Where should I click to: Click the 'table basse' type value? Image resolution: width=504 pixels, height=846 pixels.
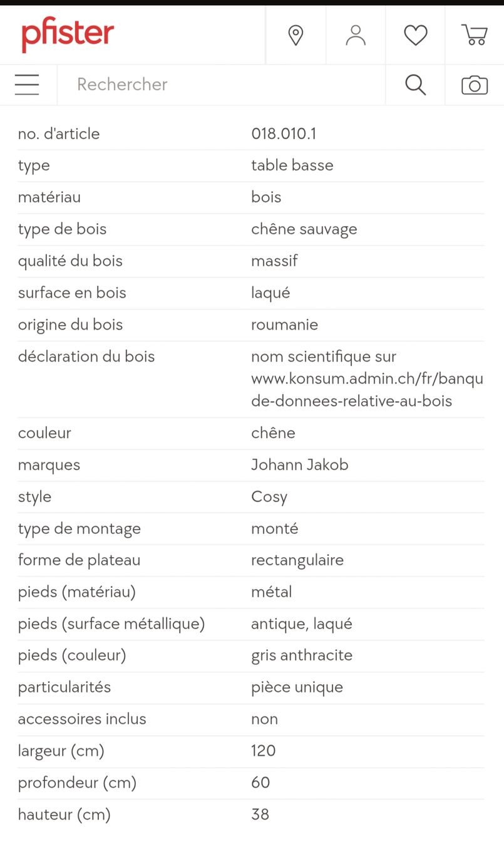point(292,165)
